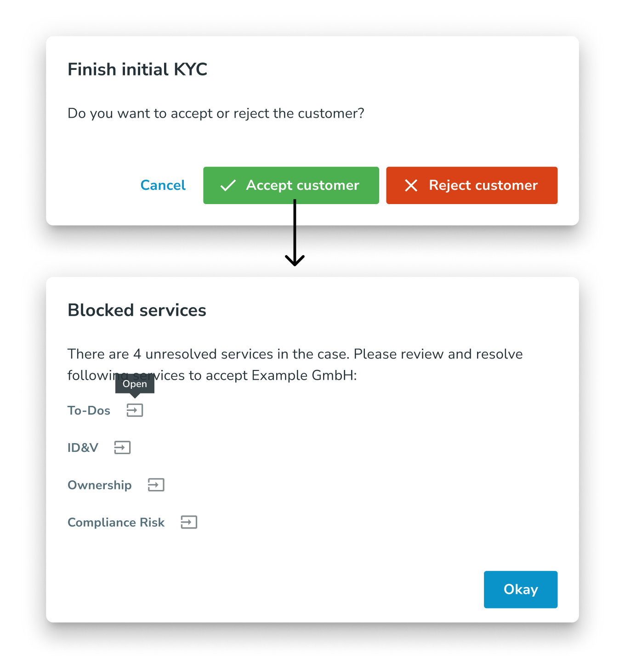This screenshot has width=625, height=672.
Task: Click the unresolved services description text
Action: pyautogui.click(x=295, y=354)
